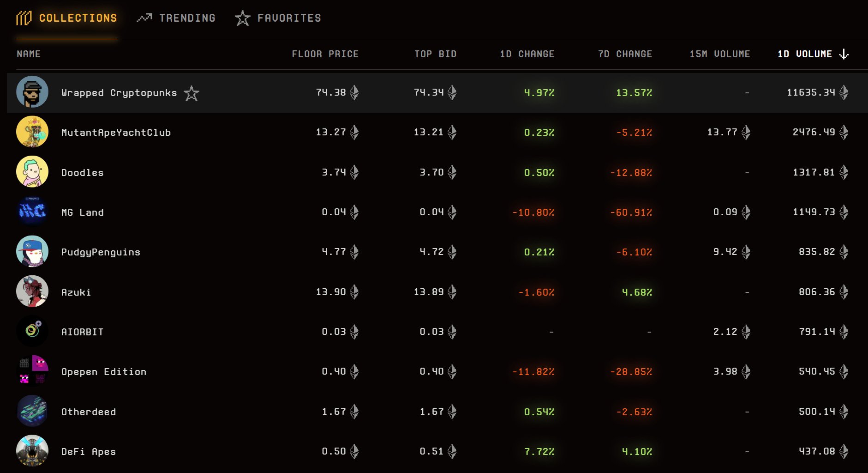Click the -12.88% 7D change value
The width and height of the screenshot is (868, 473).
[631, 173]
